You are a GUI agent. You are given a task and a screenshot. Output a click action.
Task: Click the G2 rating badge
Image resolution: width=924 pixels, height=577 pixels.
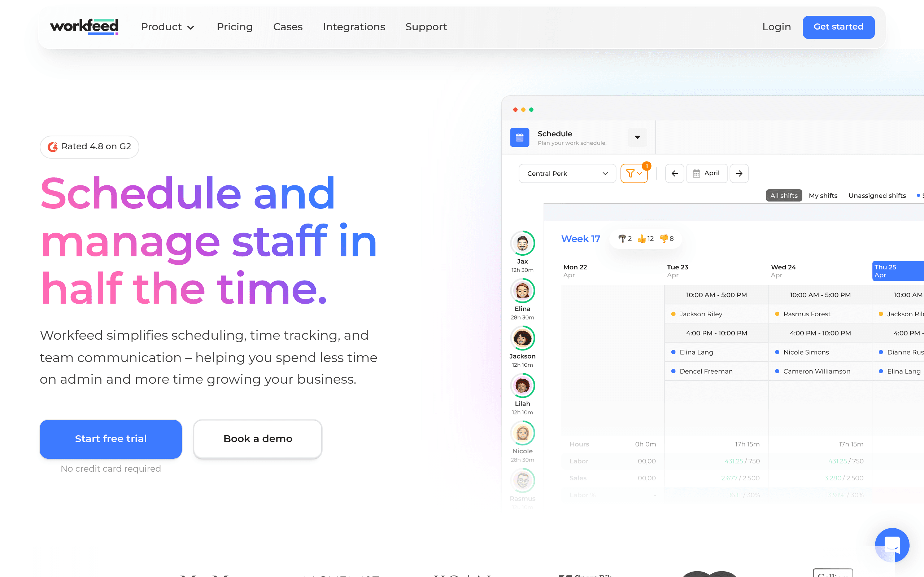(x=90, y=147)
